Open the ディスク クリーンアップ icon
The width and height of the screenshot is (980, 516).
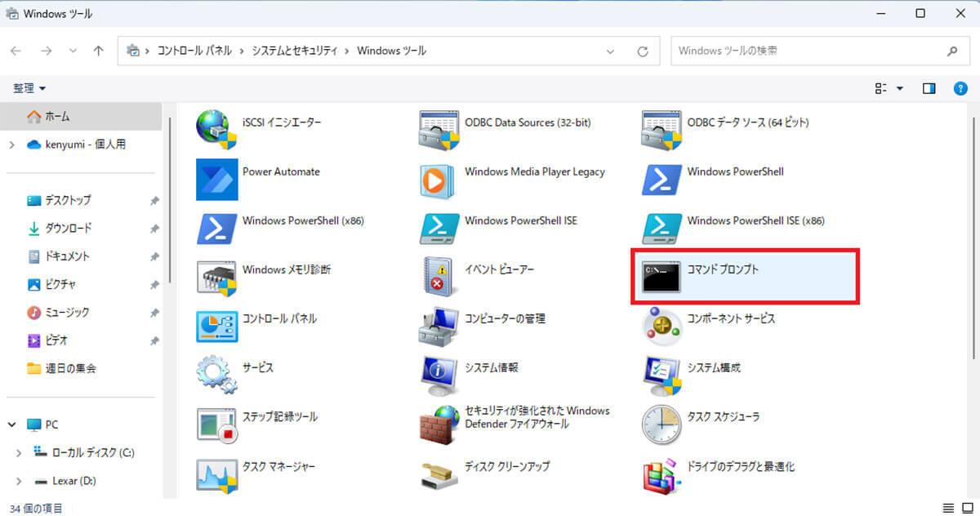click(x=439, y=474)
